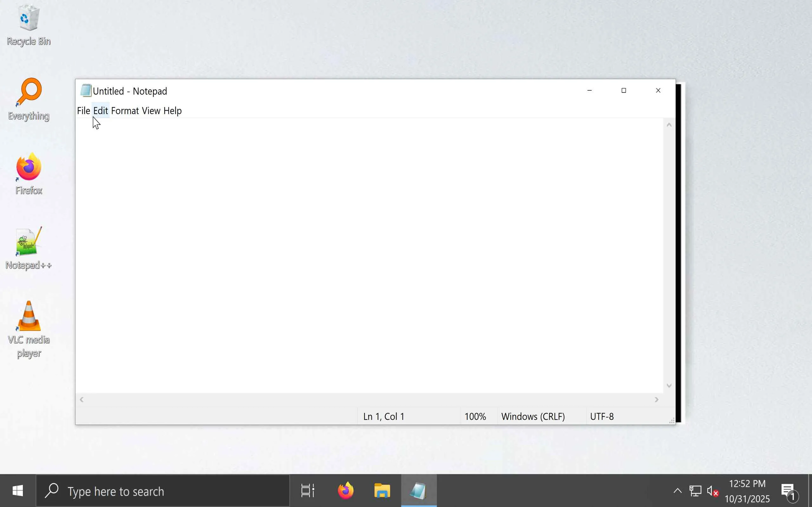Click the Windows Start button
The image size is (812, 507).
tap(17, 491)
